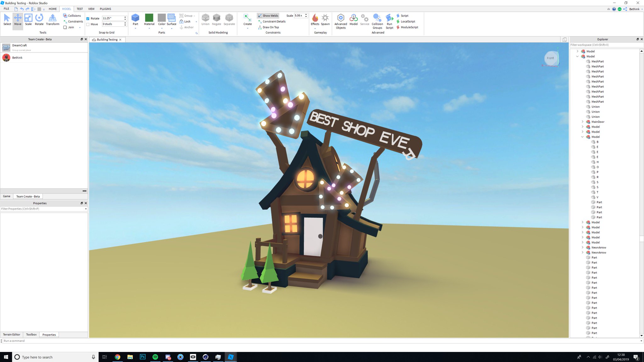644x362 pixels.
Task: Open the Material dropdown arrow
Action: [x=149, y=29]
